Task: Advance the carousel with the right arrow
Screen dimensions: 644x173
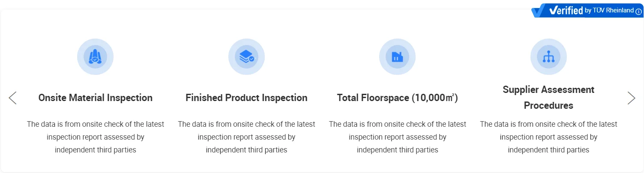Action: pyautogui.click(x=631, y=98)
